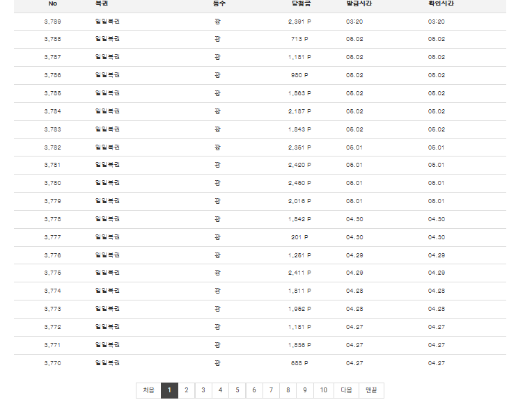532x409 pixels.
Task: Jump to page 10
Action: [x=324, y=390]
